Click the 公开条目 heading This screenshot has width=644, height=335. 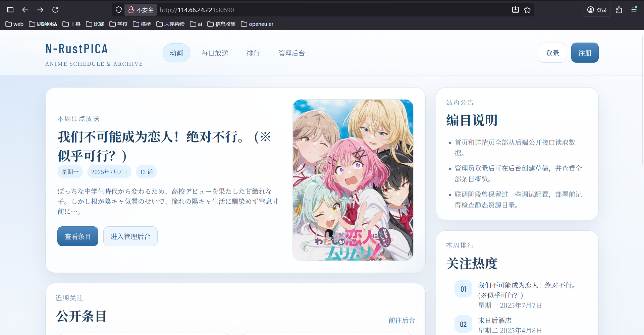click(x=82, y=316)
